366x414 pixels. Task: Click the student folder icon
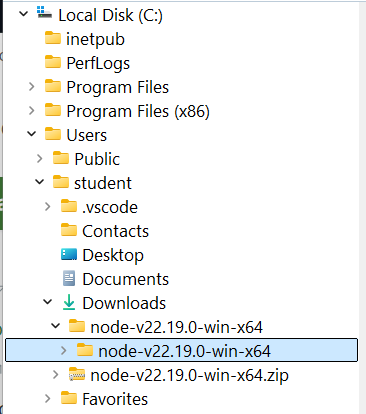coord(61,182)
